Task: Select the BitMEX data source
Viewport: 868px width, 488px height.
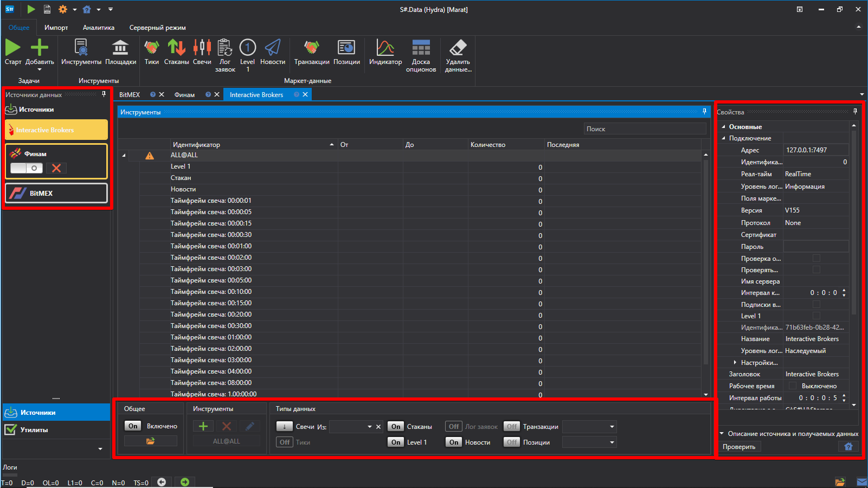Action: pyautogui.click(x=56, y=193)
